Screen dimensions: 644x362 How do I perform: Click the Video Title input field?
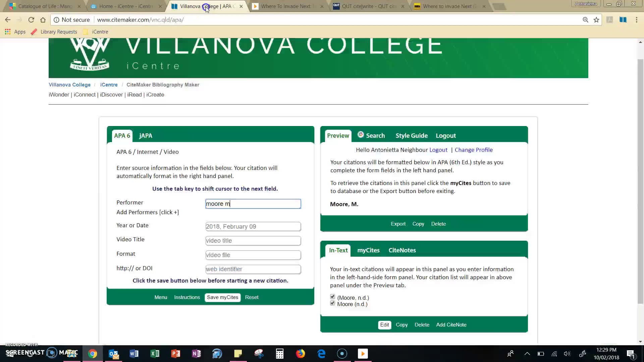253,241
